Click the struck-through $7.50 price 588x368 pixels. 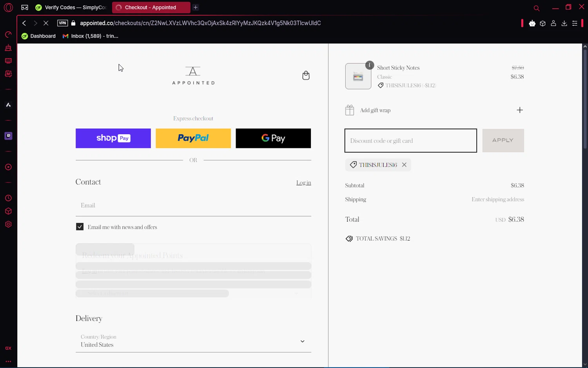point(518,68)
